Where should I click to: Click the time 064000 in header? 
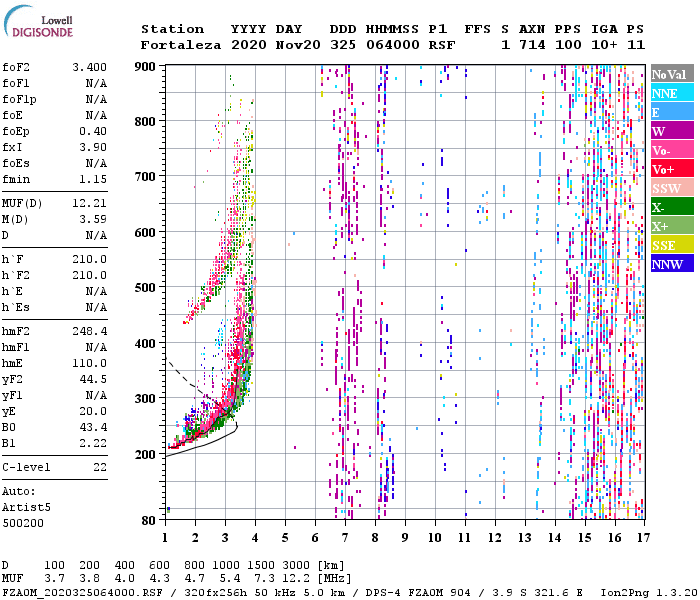click(393, 45)
